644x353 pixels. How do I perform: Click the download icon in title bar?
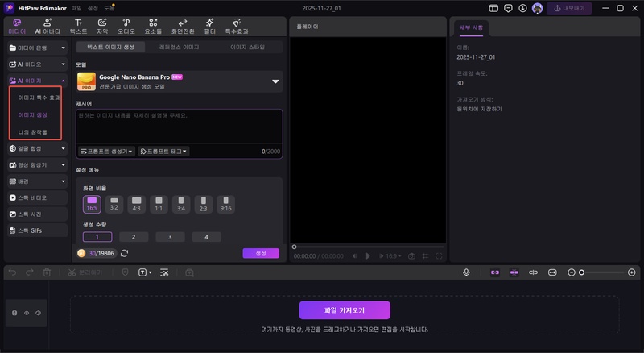tap(522, 8)
